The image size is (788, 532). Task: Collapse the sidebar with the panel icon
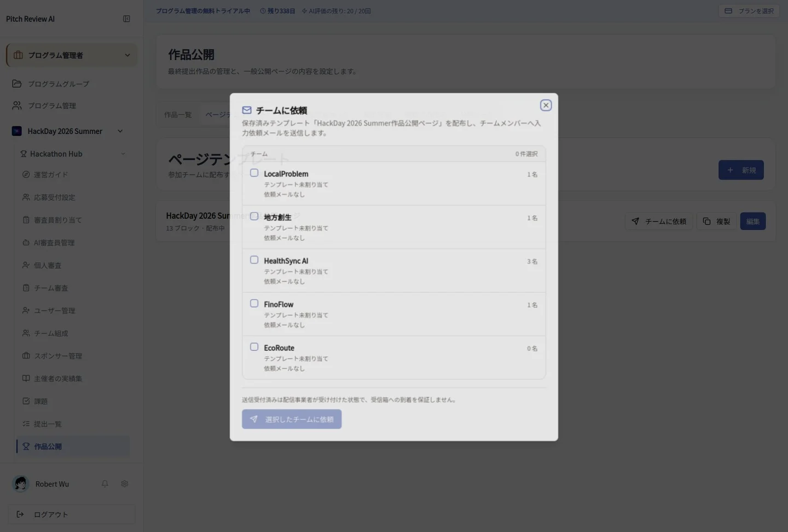click(126, 19)
